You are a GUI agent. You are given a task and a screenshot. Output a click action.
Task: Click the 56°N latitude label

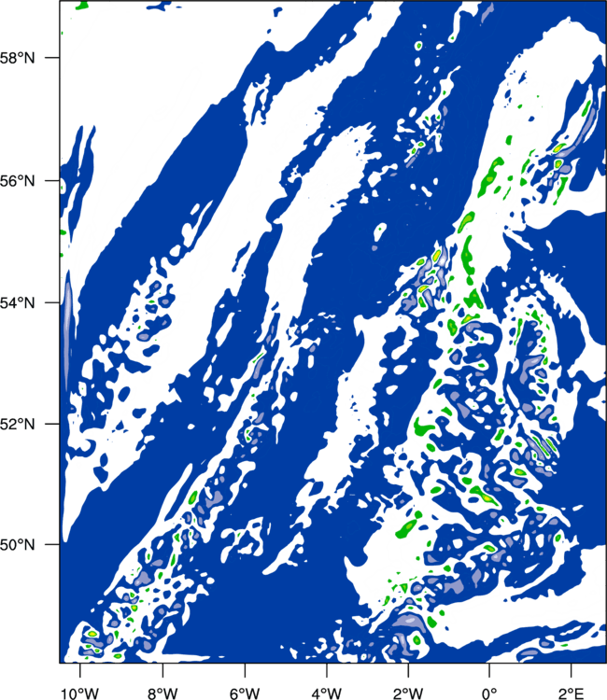click(x=18, y=181)
